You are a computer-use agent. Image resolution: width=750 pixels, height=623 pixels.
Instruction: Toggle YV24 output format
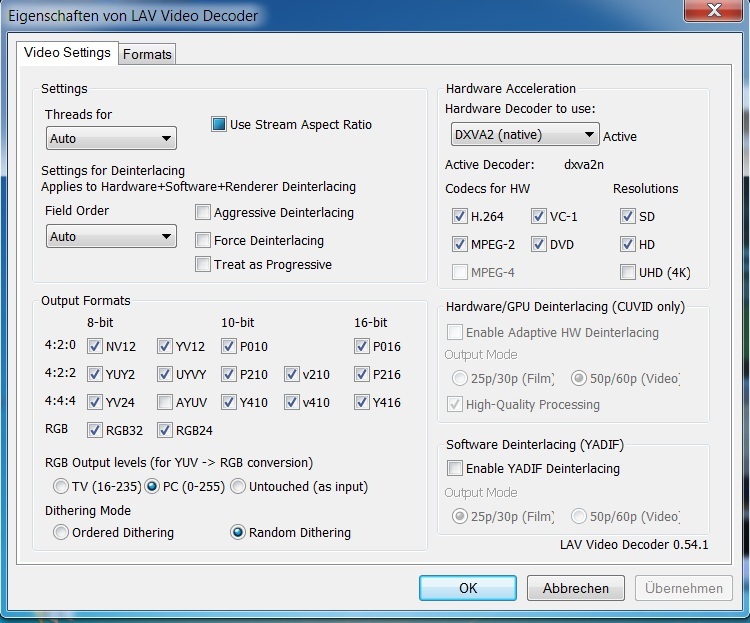click(x=95, y=402)
